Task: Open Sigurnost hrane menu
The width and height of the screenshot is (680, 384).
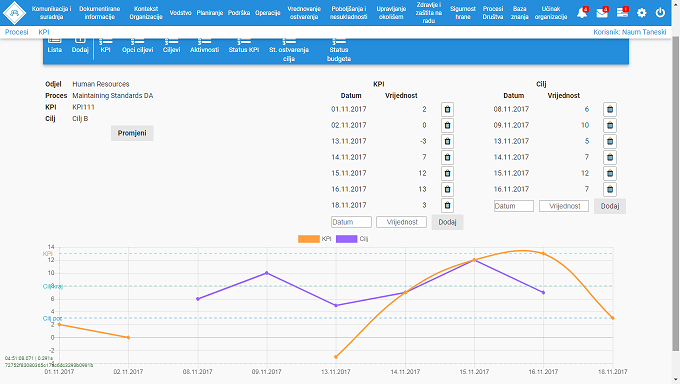Action: pos(463,13)
